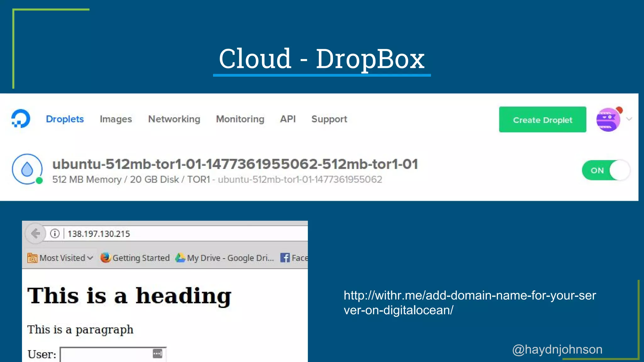Click the 'This is a paragraph' text

pyautogui.click(x=80, y=330)
